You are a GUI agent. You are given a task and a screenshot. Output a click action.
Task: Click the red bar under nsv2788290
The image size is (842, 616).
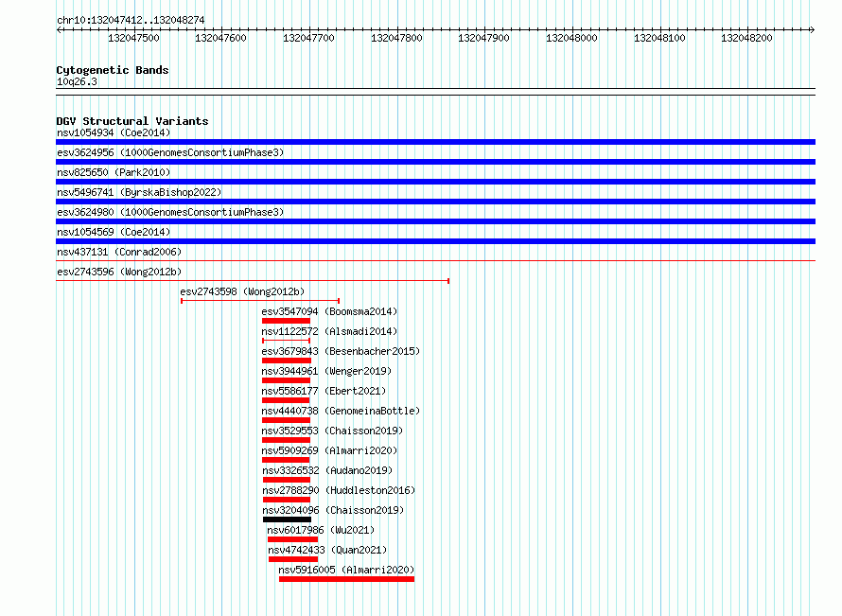point(287,500)
